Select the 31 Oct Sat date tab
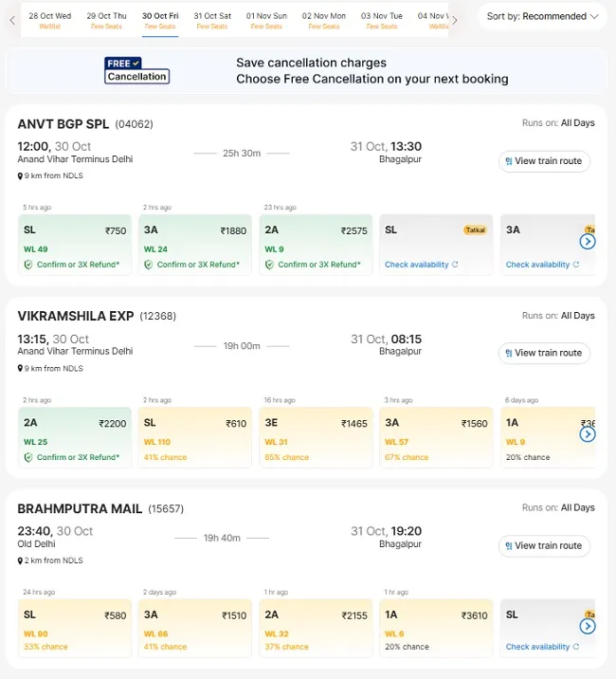 tap(212, 20)
